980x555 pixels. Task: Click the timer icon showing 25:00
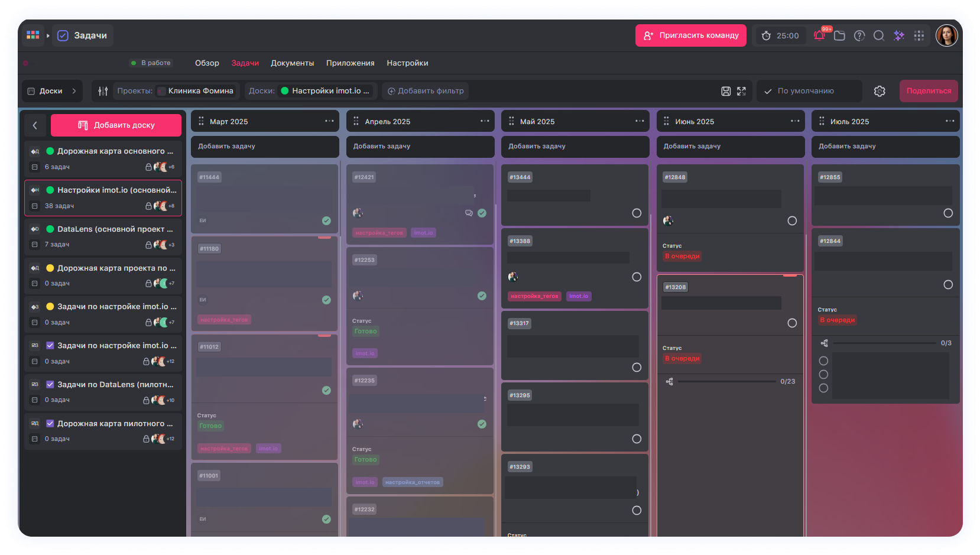click(766, 35)
